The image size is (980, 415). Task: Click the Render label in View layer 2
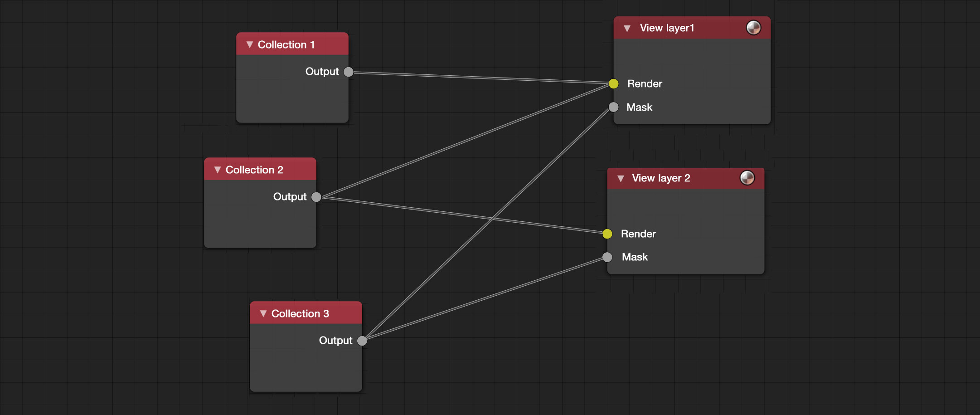click(x=638, y=234)
